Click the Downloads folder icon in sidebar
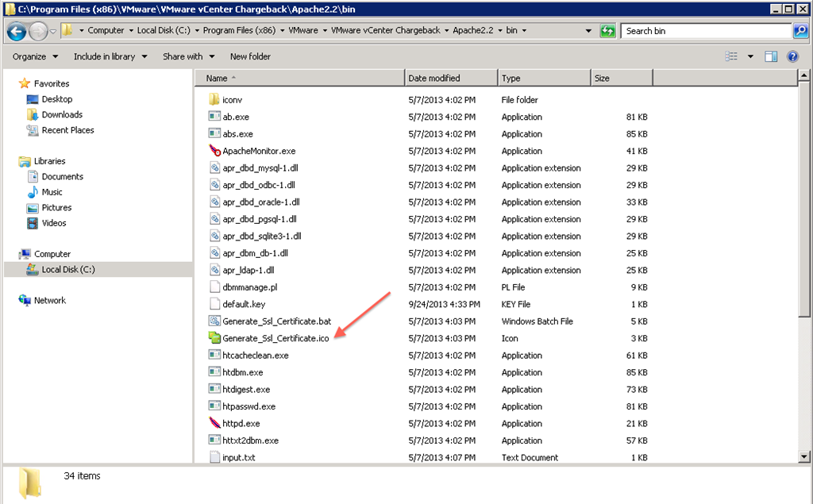 coord(32,114)
